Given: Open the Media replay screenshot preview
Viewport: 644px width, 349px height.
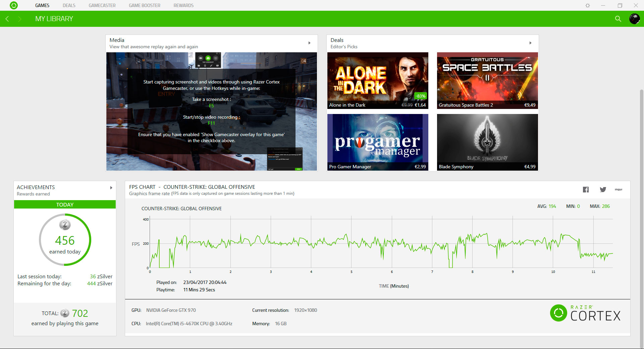Looking at the screenshot, I should (212, 112).
